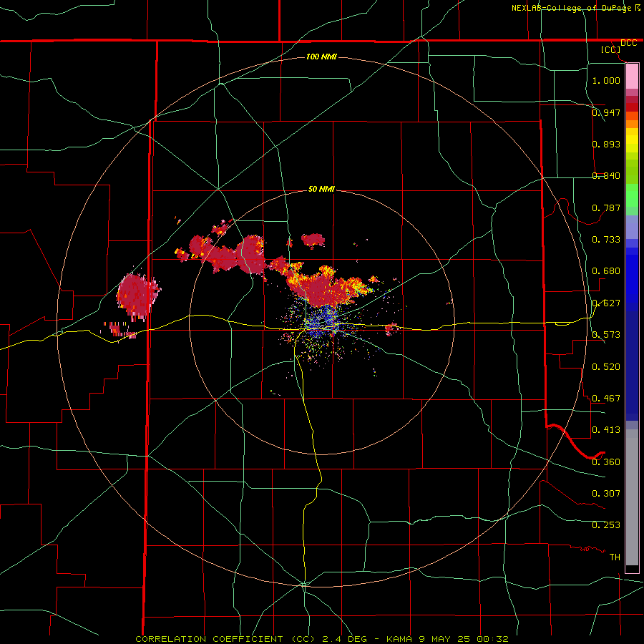
Task: Click the 0.893 color scale value
Action: (x=606, y=144)
